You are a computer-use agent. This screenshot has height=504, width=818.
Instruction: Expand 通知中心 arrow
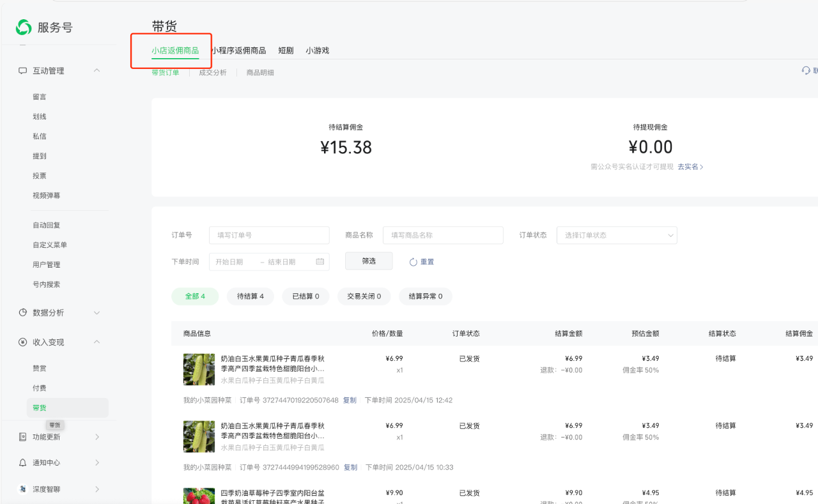[97, 462]
